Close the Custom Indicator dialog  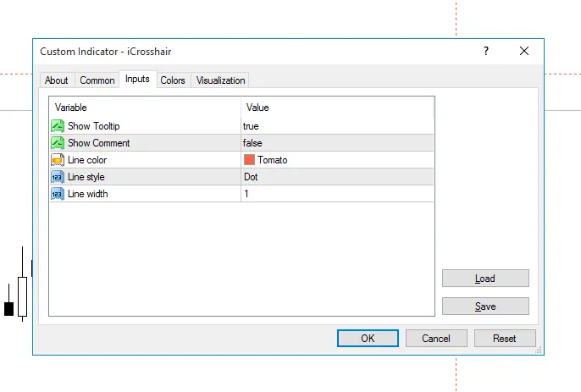click(524, 52)
